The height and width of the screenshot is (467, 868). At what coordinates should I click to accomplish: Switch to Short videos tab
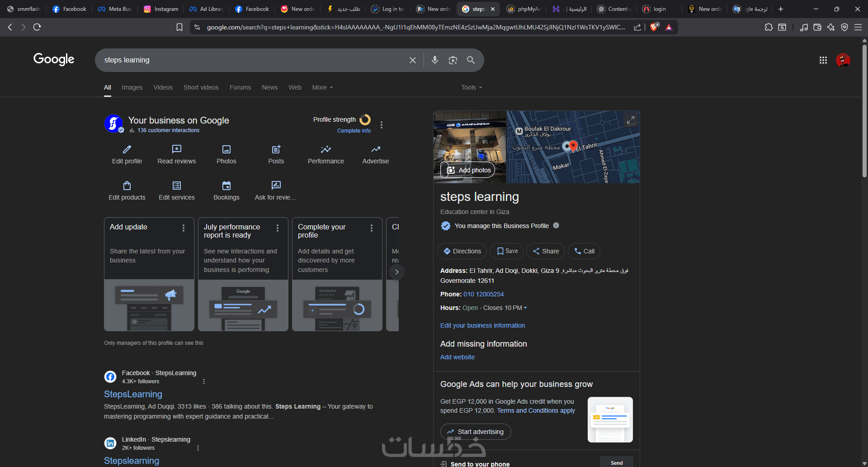201,87
